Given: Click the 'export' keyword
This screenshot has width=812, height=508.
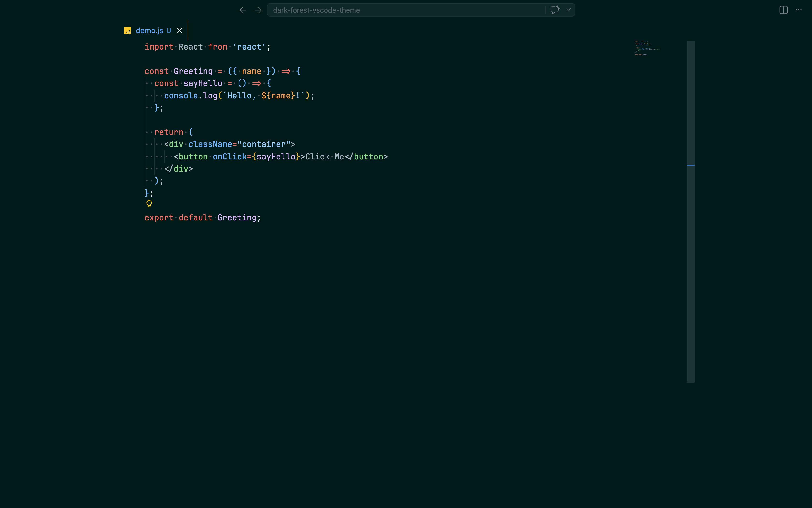Looking at the screenshot, I should (159, 217).
